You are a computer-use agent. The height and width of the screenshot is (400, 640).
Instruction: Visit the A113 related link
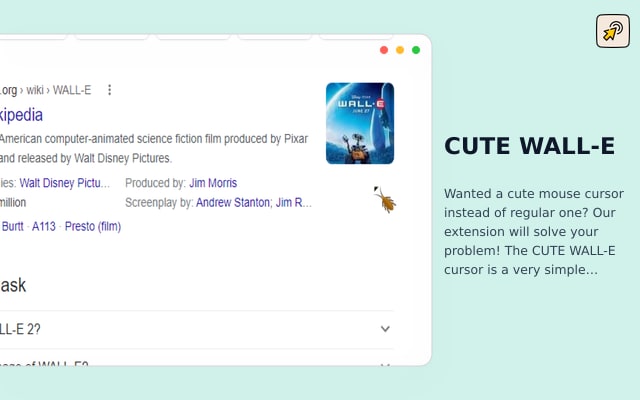44,226
